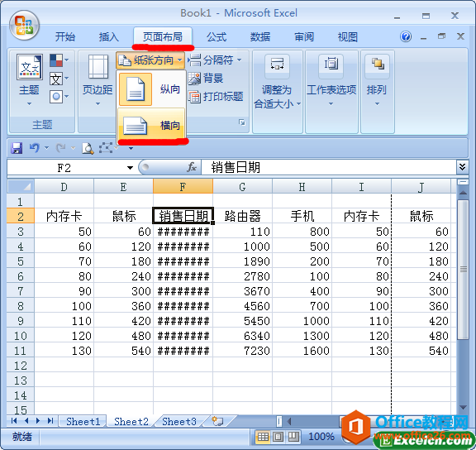Switch to the 数据 (Data) tab
476x450 pixels.
point(260,37)
